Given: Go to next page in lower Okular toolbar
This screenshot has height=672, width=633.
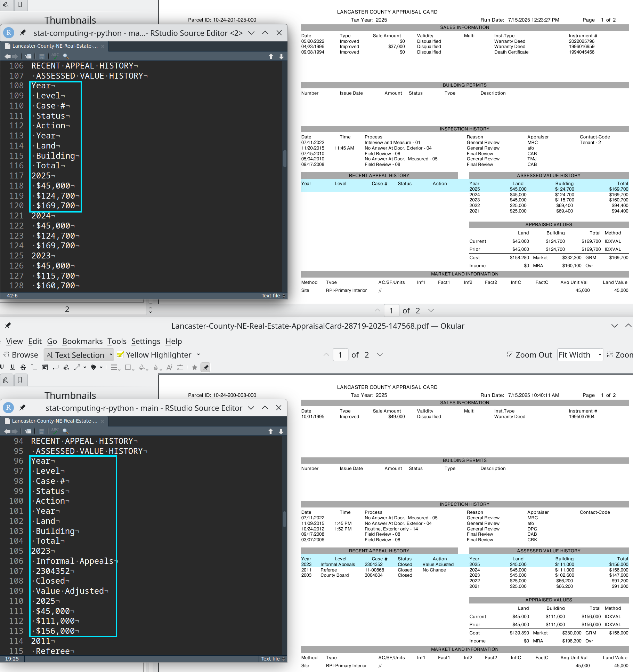Looking at the screenshot, I should click(x=380, y=355).
